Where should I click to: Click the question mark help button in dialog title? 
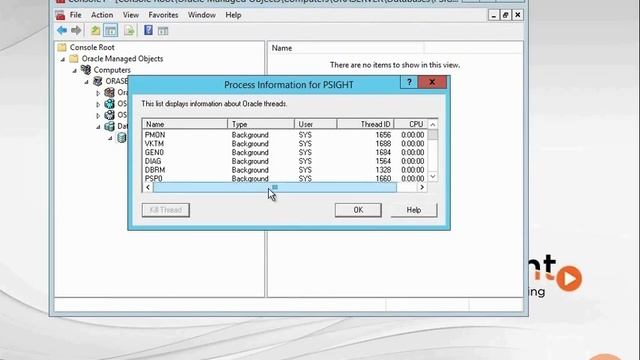(409, 82)
